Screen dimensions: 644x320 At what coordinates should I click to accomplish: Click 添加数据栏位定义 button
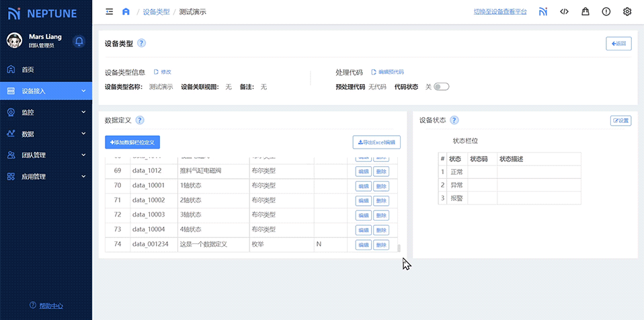(132, 142)
